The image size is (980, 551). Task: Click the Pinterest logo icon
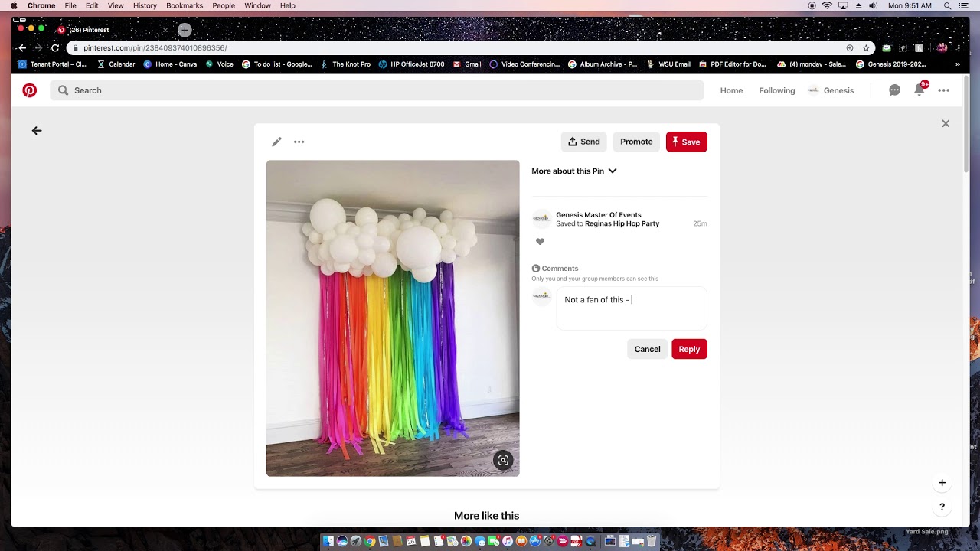click(29, 90)
